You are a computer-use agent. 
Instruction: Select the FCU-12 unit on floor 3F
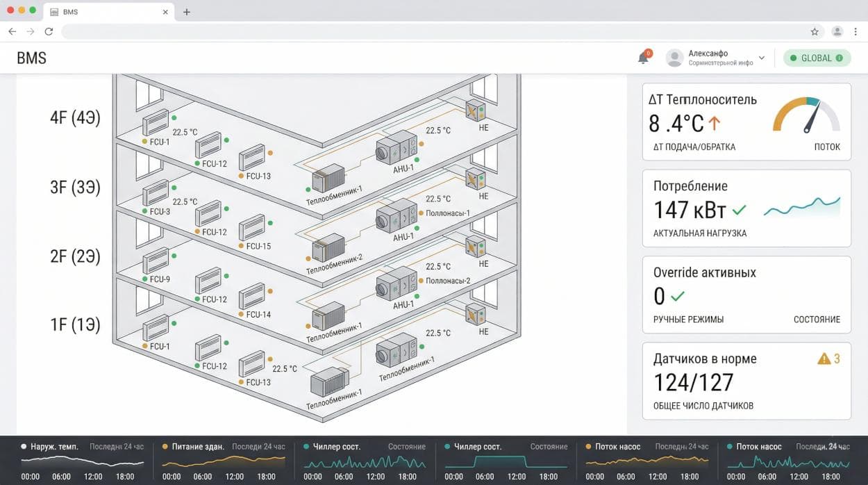(x=208, y=213)
